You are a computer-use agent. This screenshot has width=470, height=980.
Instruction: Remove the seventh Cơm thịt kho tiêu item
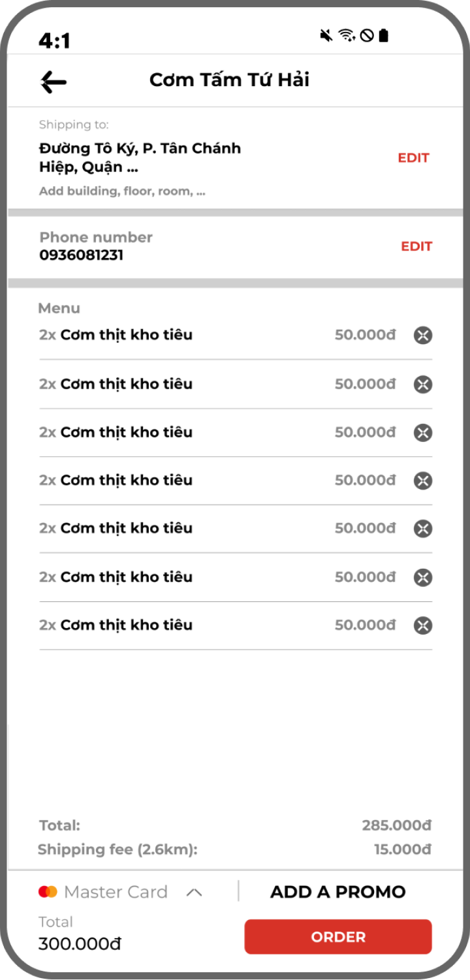coord(423,625)
